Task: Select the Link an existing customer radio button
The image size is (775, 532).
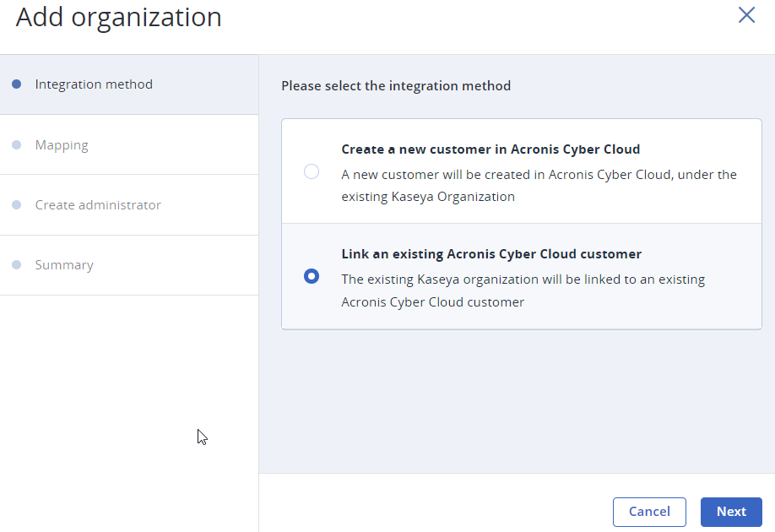Action: (x=312, y=276)
